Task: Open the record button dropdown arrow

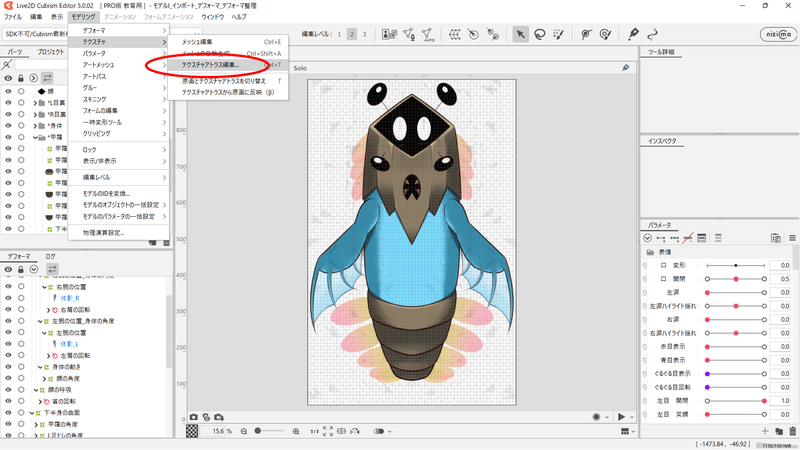Action: coord(607,417)
